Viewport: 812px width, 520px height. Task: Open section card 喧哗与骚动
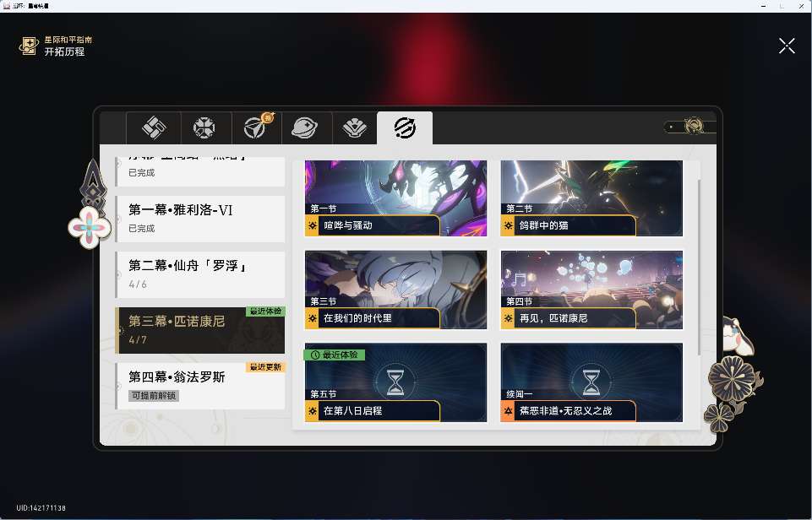[395, 198]
